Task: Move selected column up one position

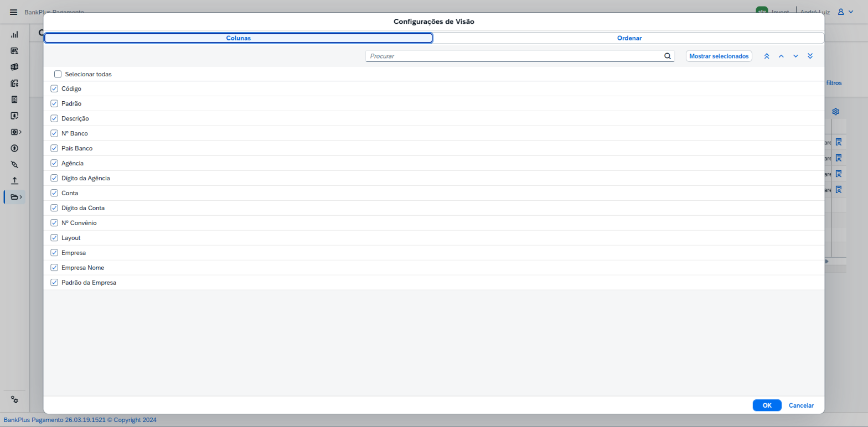Action: click(781, 56)
